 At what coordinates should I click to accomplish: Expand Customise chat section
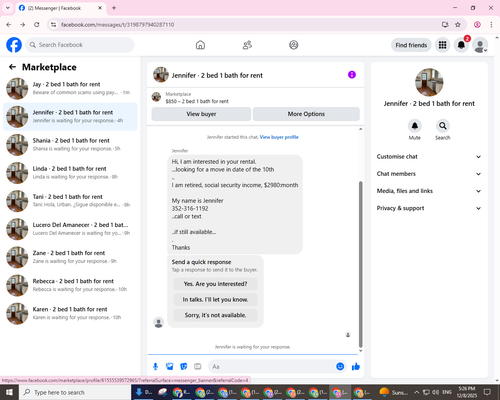click(429, 157)
